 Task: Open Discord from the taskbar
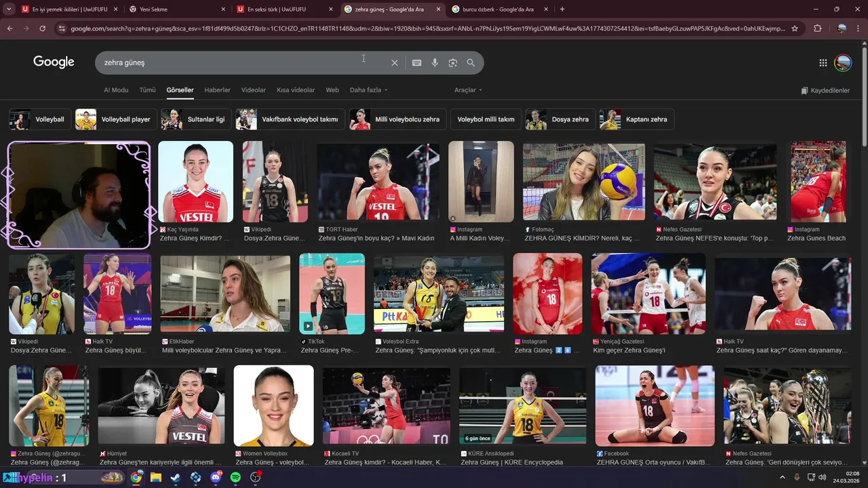click(216, 477)
